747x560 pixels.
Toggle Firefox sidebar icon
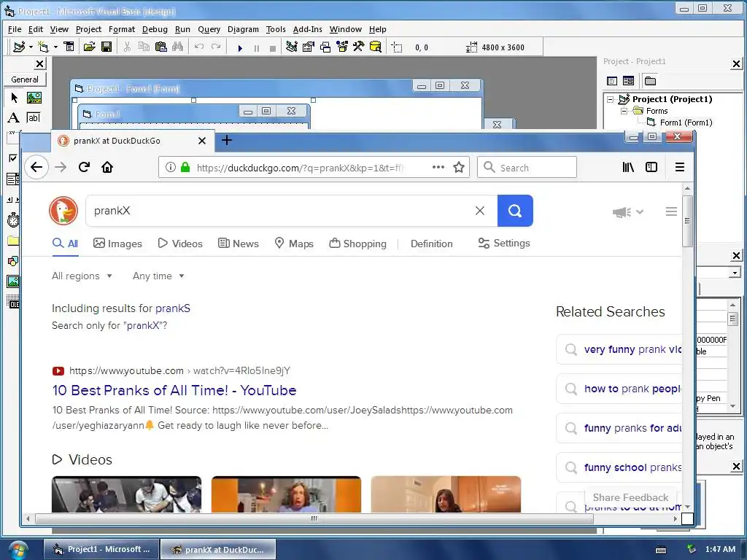click(x=651, y=167)
